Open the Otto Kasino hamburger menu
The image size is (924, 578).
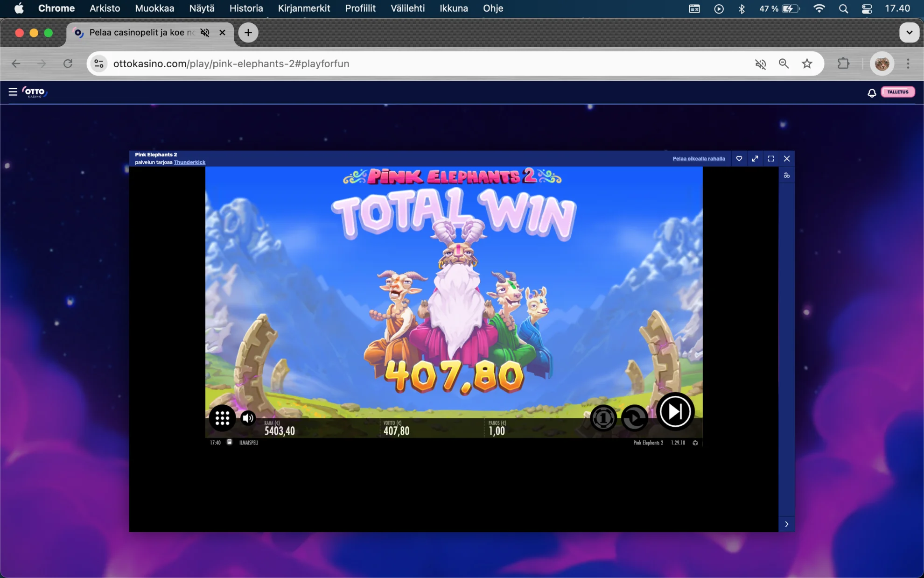point(13,92)
